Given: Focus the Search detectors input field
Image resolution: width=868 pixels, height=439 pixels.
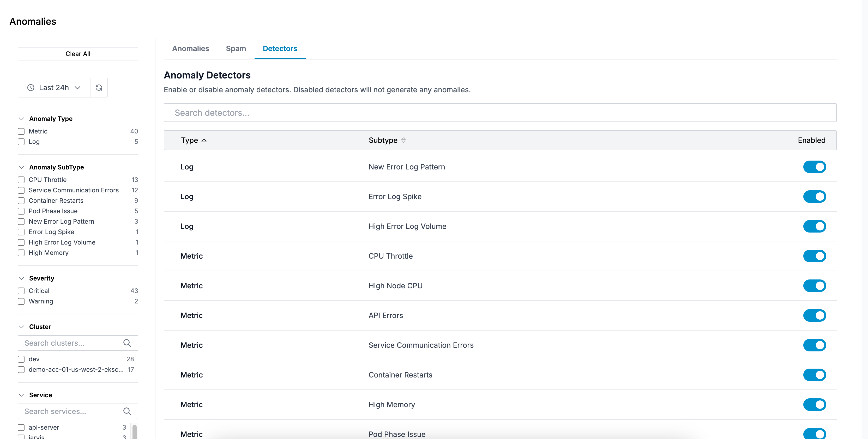Looking at the screenshot, I should coord(500,113).
